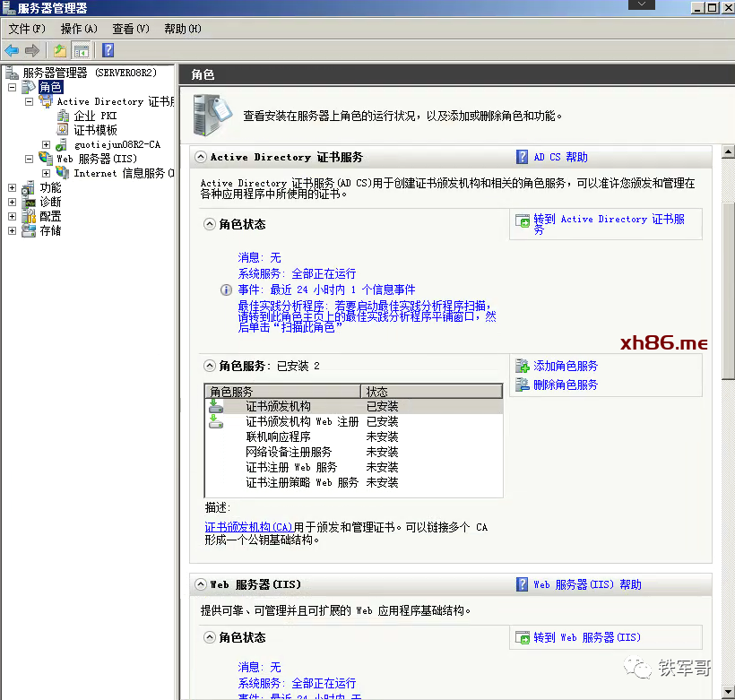Image resolution: width=735 pixels, height=700 pixels.
Task: Go to 转到 Active Directory 证书服务 link
Action: [x=609, y=224]
